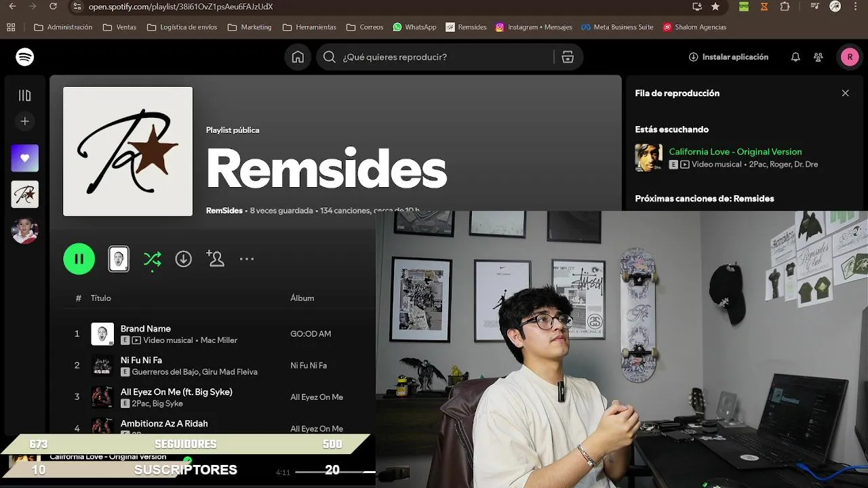Viewport: 868px width, 488px height.
Task: Open the friend activity icon
Action: pyautogui.click(x=818, y=57)
